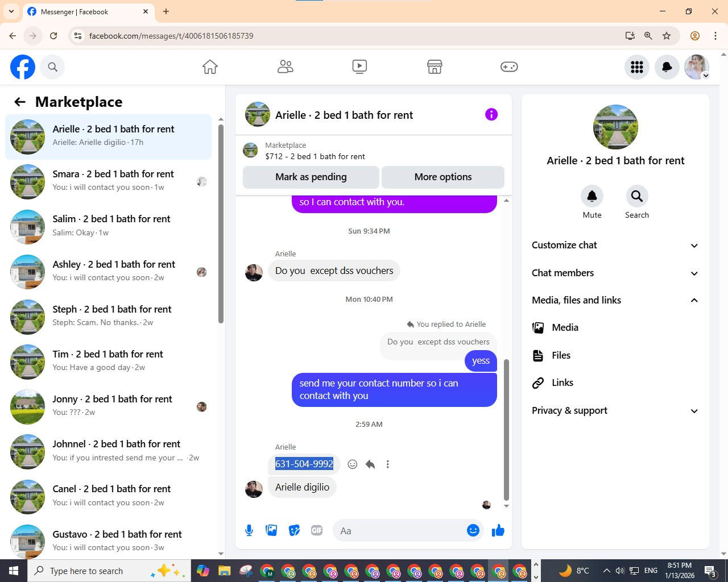Click the browser address bar URL
This screenshot has width=728, height=582.
171,36
